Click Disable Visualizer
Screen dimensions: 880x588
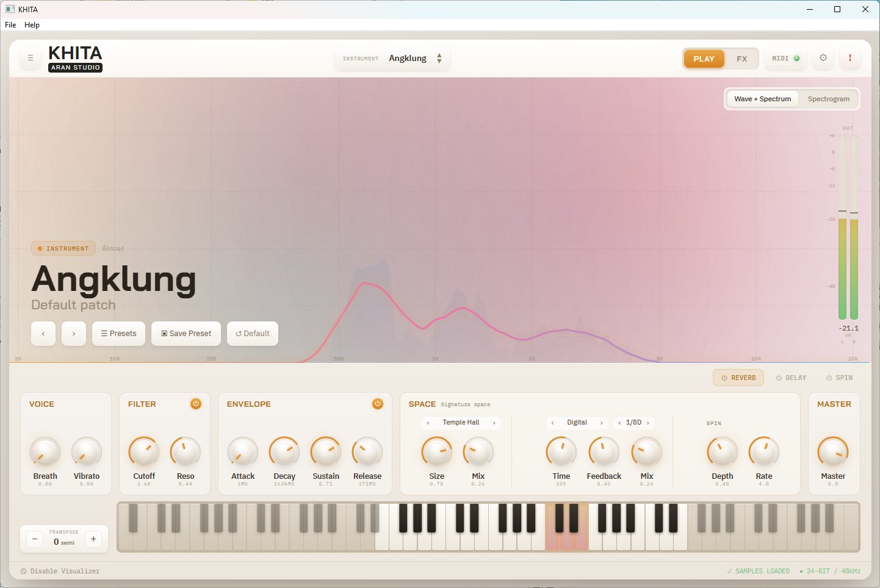click(60, 571)
